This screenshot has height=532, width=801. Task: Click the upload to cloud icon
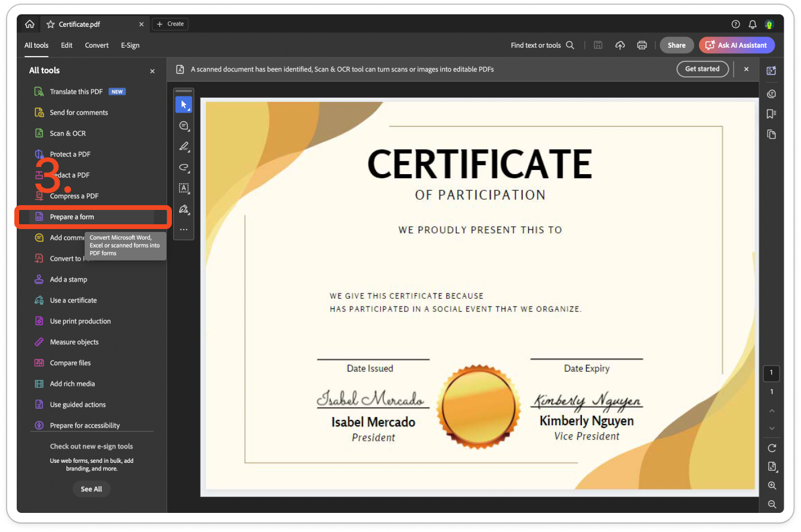click(620, 45)
